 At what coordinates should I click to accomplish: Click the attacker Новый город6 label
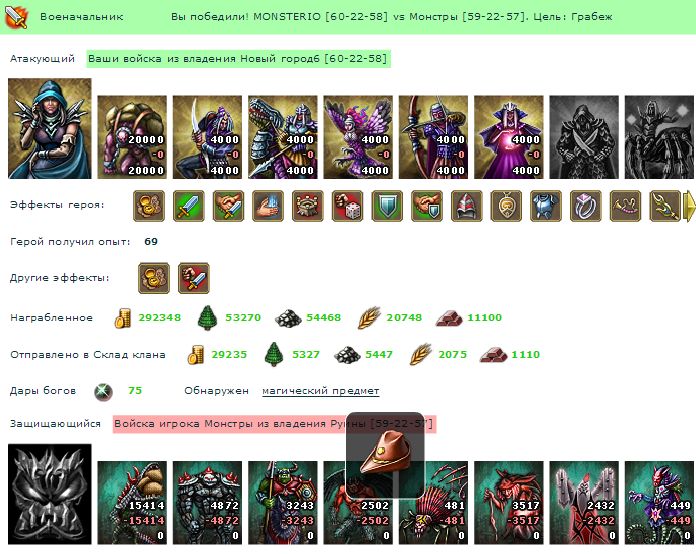[238, 59]
